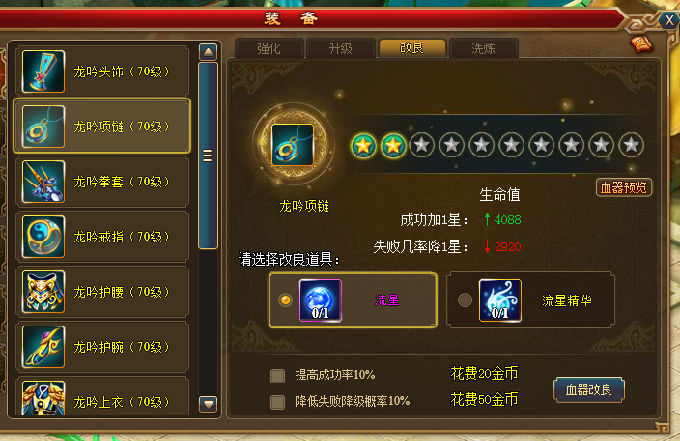
Task: Choose the 流星精华 radio option
Action: point(465,300)
